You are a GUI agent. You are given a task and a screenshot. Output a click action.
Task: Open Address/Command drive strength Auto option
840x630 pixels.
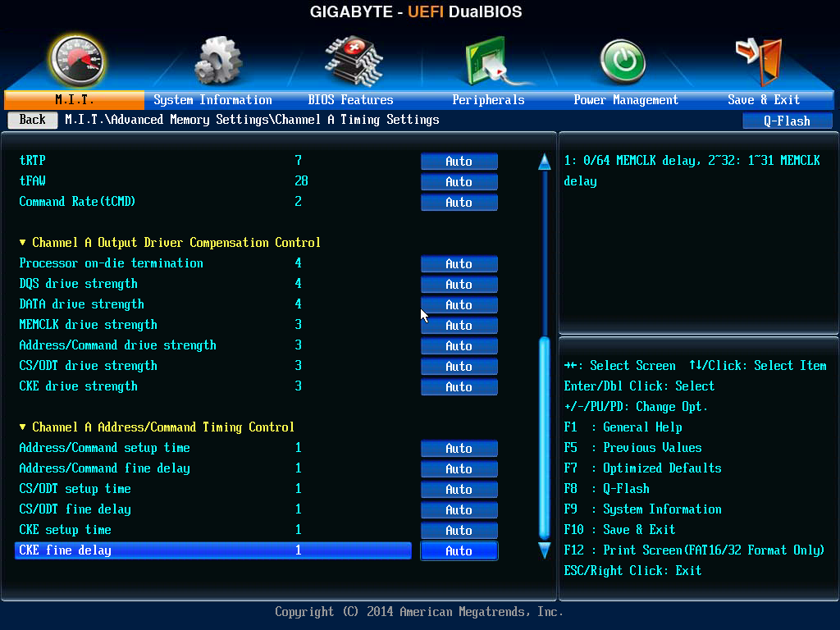pyautogui.click(x=459, y=345)
